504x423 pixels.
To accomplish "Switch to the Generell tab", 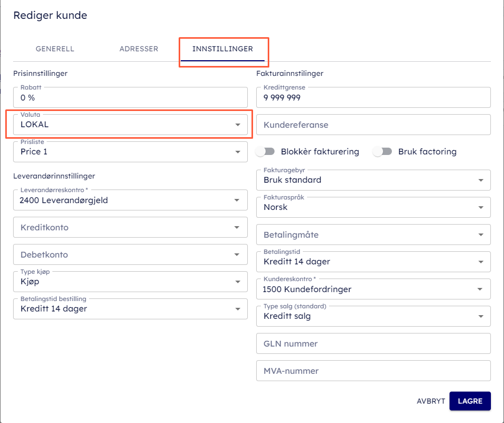I will pos(55,49).
